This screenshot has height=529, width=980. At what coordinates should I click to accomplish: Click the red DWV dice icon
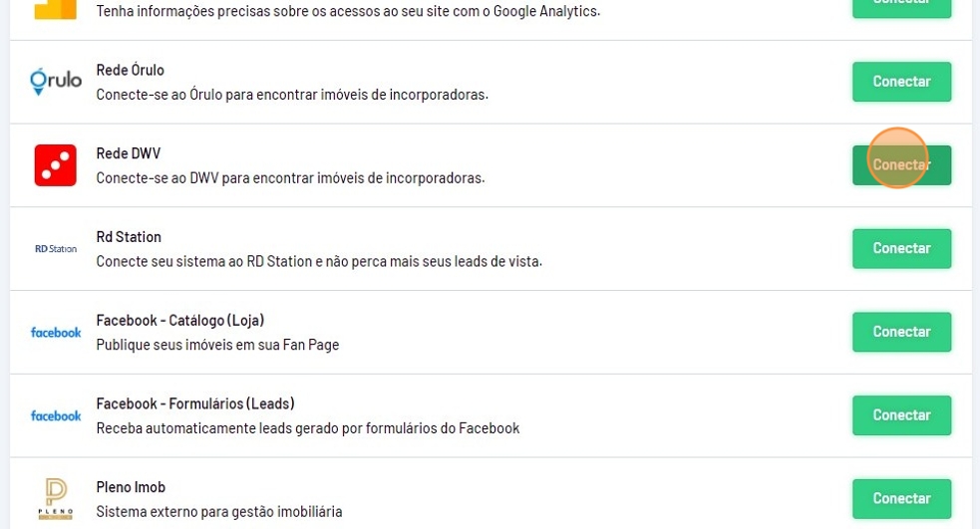pos(56,165)
